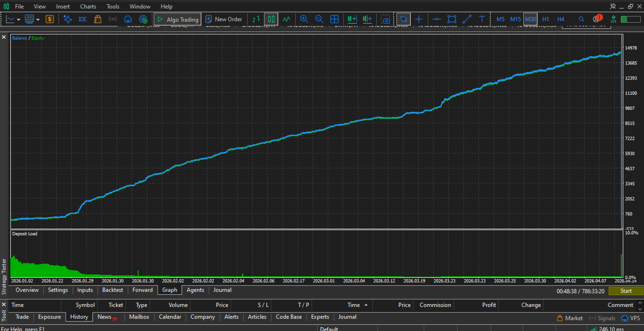
Task: Click the chart templates monitor icon
Action: tap(29, 19)
